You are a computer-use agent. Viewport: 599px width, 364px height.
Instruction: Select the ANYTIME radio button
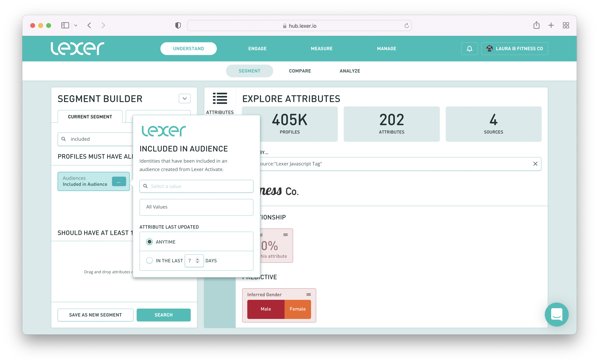(x=149, y=242)
